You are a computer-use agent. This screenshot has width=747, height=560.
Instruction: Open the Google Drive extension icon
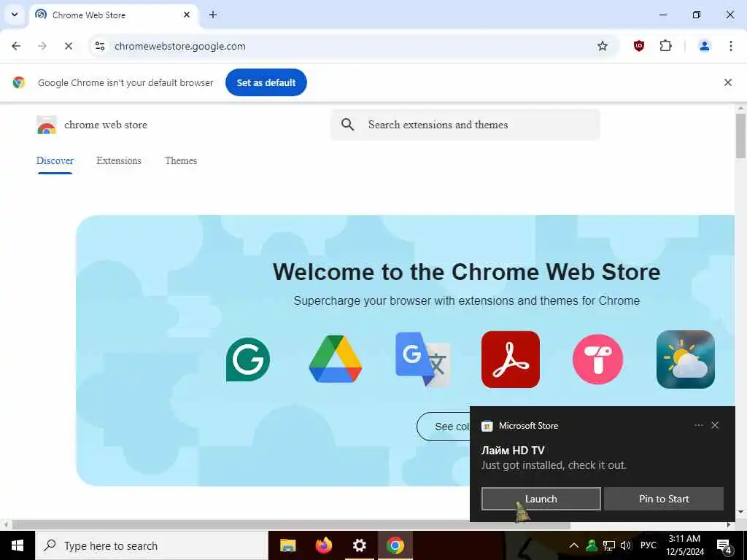click(x=336, y=359)
